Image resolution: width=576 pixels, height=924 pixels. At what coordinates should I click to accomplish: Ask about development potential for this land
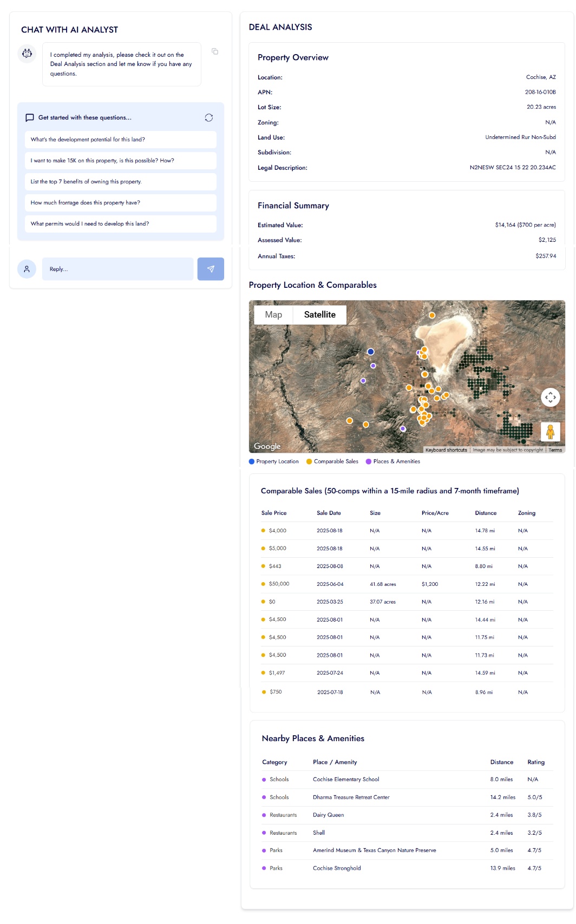pos(121,140)
